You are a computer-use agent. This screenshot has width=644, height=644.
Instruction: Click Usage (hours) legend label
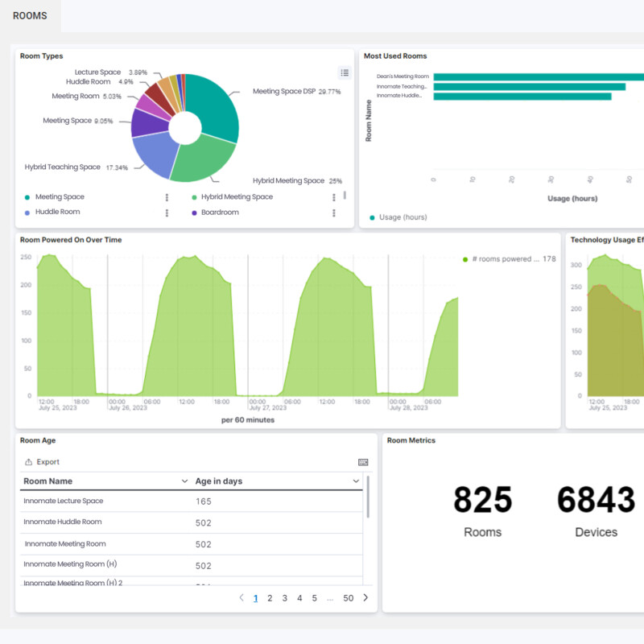pyautogui.click(x=403, y=217)
